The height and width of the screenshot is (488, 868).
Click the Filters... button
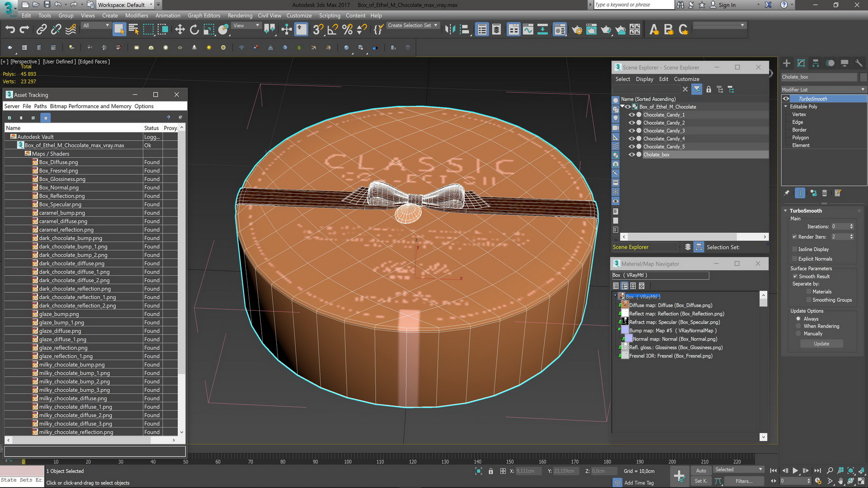coord(744,481)
